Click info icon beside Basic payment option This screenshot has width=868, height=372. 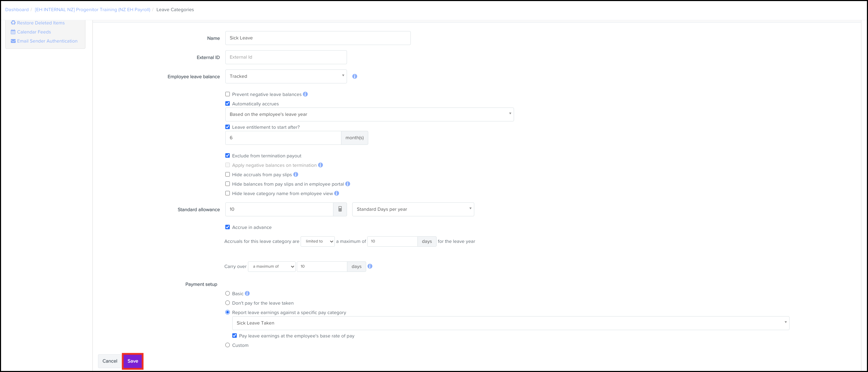point(247,293)
